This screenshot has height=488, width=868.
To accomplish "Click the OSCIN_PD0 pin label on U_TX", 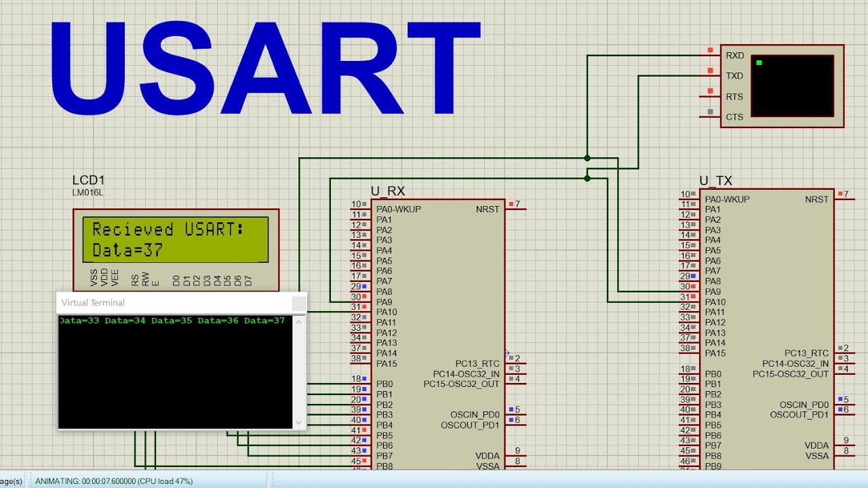I will (804, 405).
